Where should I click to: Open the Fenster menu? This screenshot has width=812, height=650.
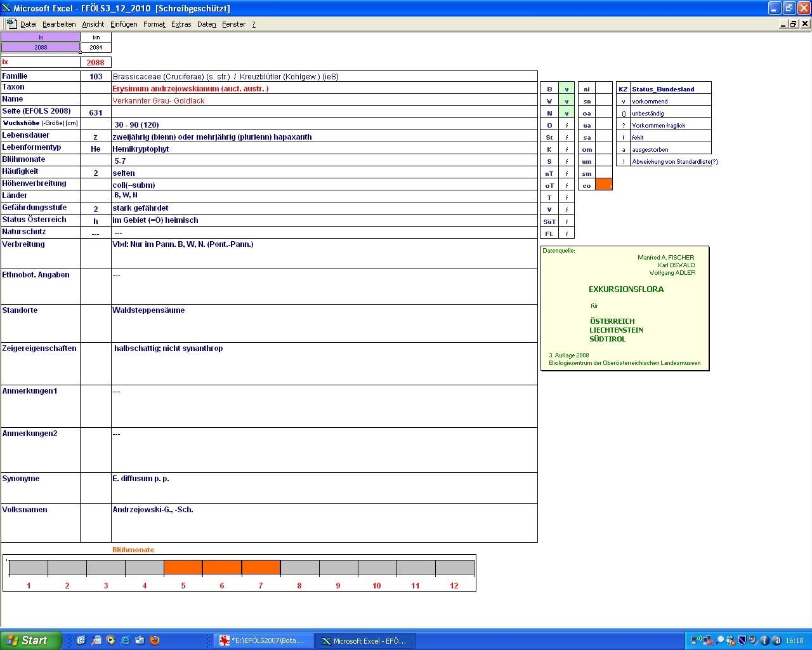pyautogui.click(x=234, y=24)
